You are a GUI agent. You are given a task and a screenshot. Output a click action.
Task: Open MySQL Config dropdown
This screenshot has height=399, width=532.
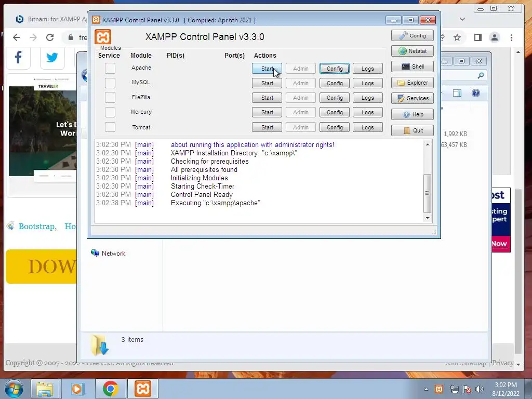pyautogui.click(x=334, y=83)
